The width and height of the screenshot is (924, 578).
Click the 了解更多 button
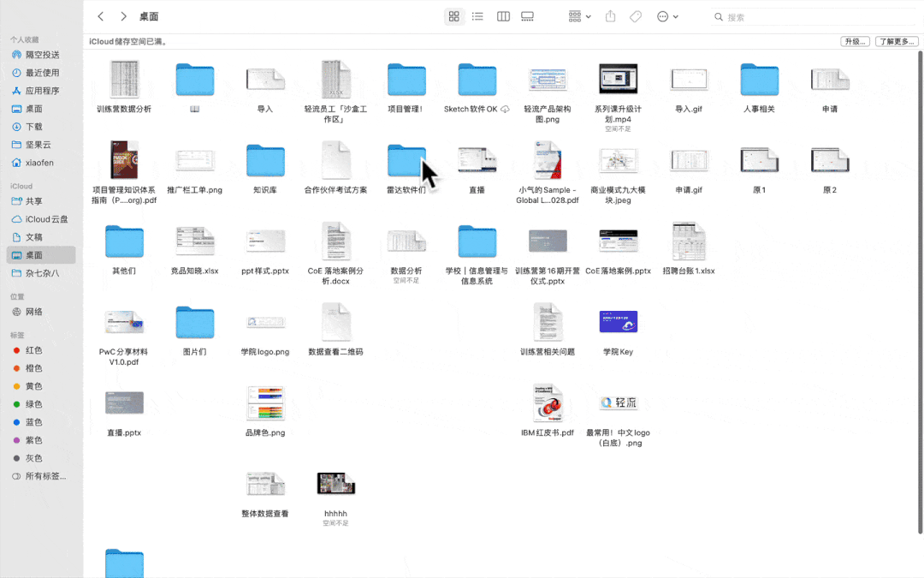(897, 41)
